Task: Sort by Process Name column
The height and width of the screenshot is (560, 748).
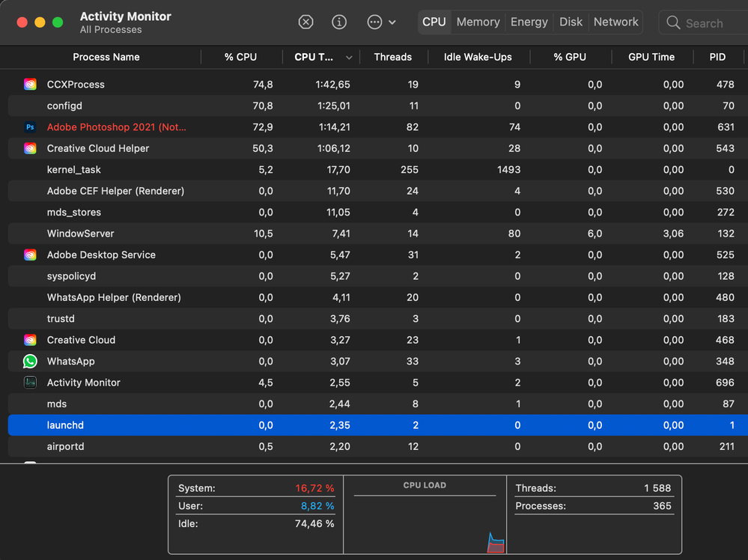Action: pos(106,57)
